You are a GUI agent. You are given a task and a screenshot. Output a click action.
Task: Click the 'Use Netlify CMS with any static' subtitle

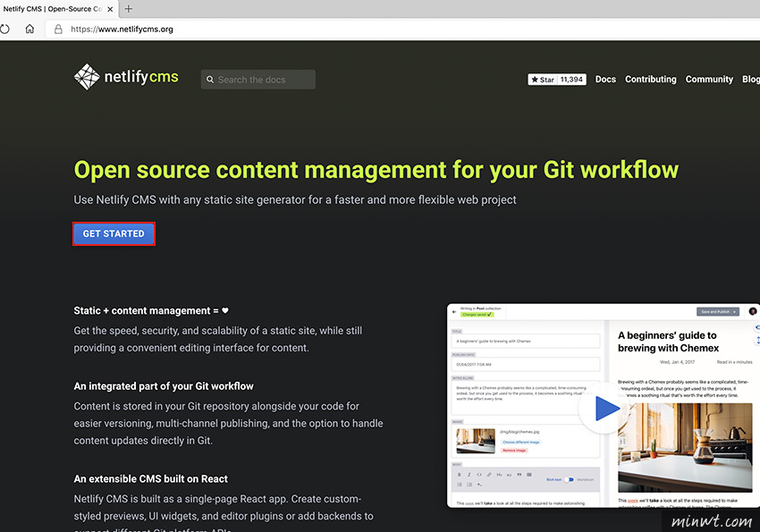click(295, 199)
